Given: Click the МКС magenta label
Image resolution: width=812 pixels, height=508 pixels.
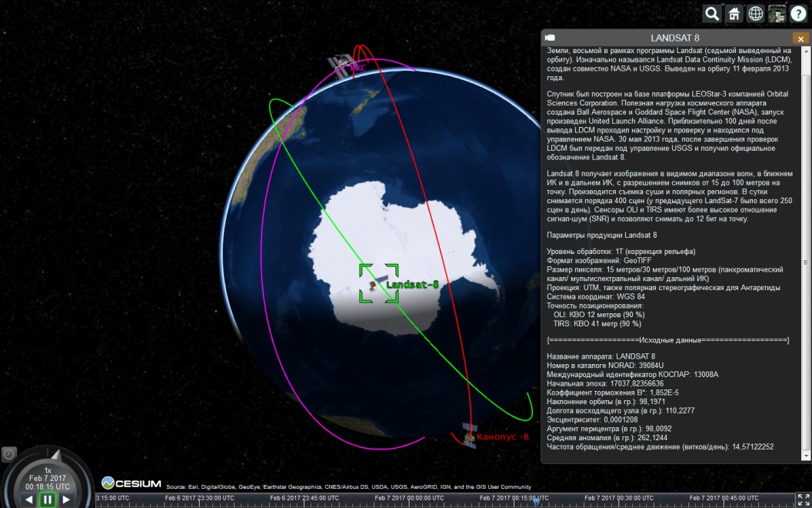Looking at the screenshot, I should point(358,68).
